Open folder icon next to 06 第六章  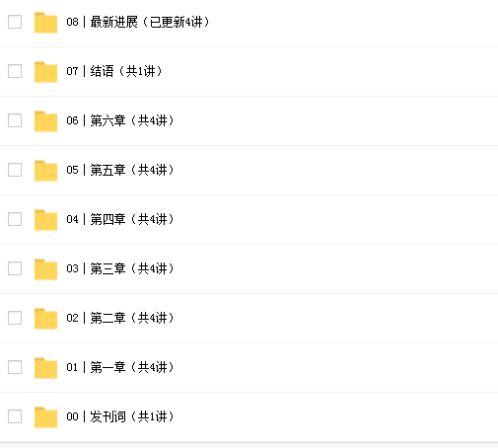[x=45, y=121]
